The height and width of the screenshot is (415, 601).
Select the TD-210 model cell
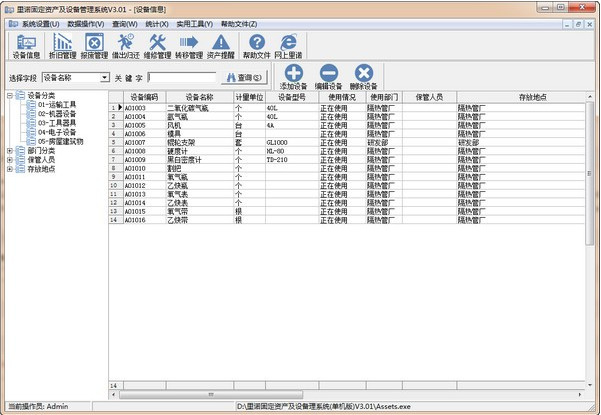tap(292, 160)
